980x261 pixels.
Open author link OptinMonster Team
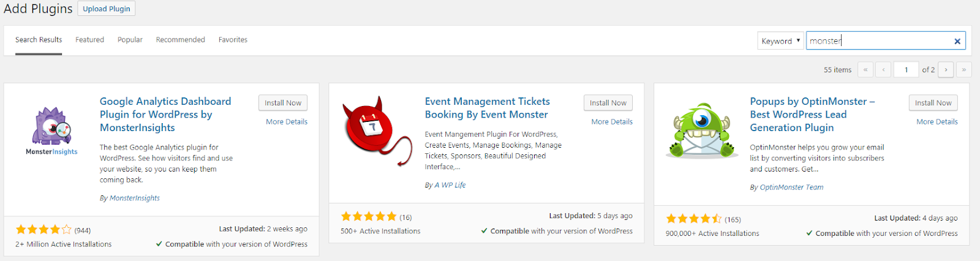791,187
